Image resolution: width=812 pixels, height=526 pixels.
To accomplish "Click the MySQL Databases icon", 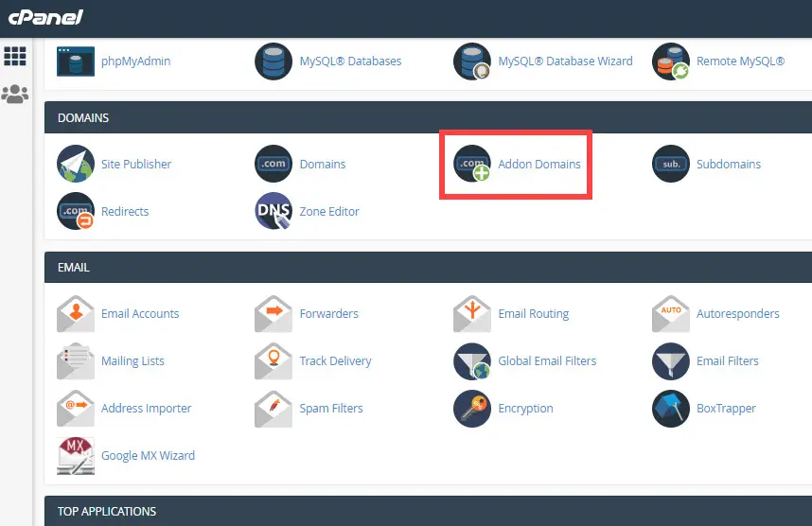I will tap(274, 61).
